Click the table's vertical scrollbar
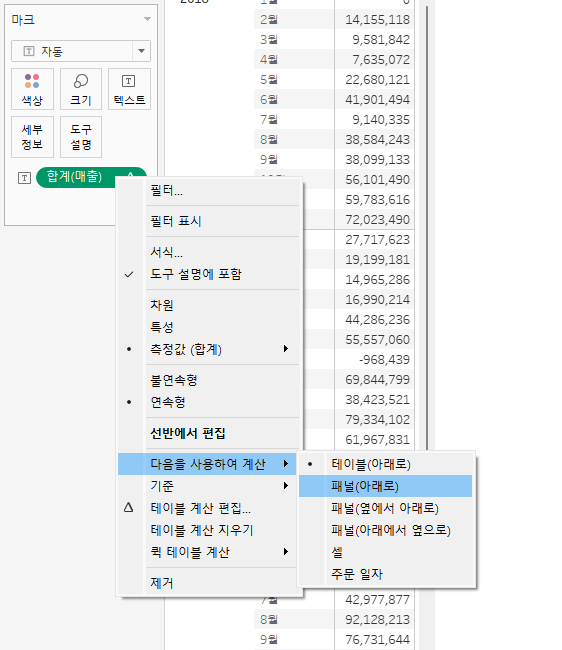This screenshot has height=650, width=562. click(426, 228)
